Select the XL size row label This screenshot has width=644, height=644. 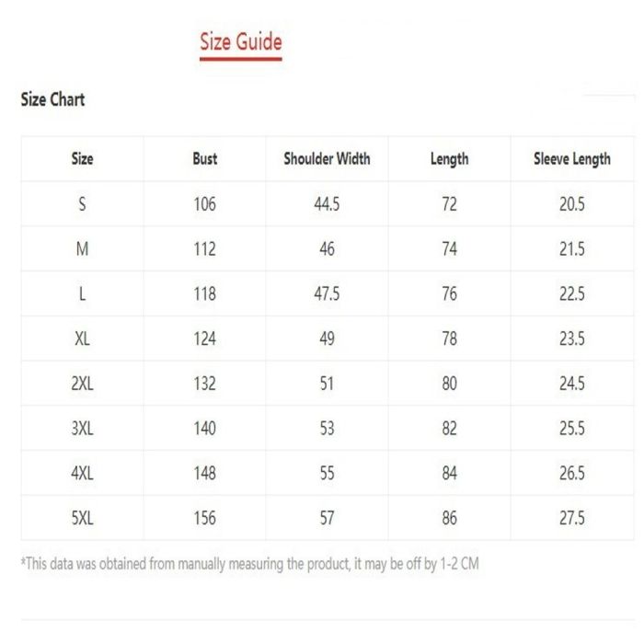pos(82,339)
